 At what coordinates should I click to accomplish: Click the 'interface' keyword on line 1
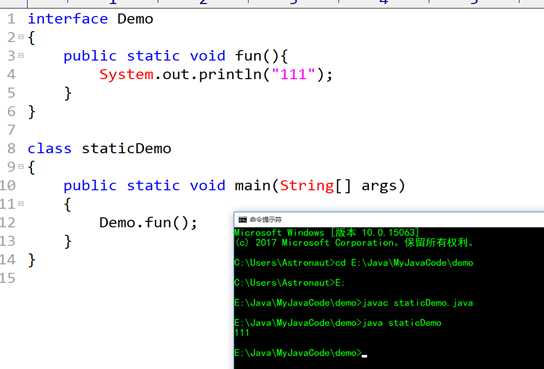pyautogui.click(x=68, y=18)
